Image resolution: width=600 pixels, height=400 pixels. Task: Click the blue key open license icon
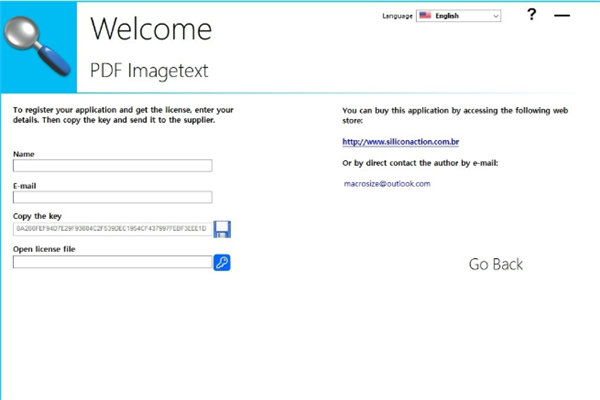222,263
